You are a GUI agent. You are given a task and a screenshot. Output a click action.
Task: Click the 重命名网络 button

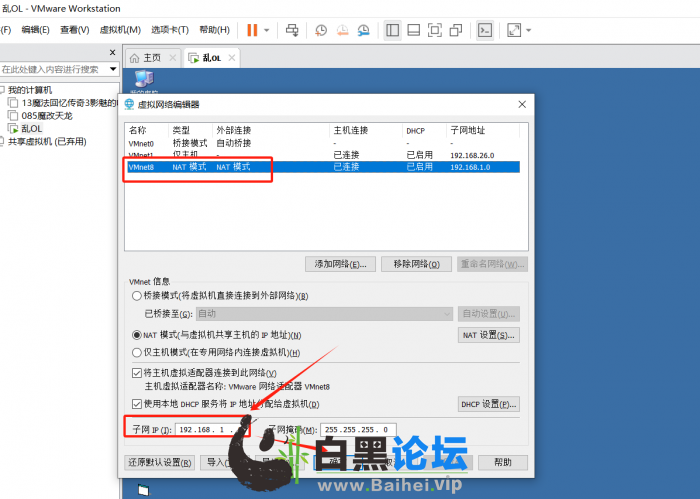tap(492, 264)
